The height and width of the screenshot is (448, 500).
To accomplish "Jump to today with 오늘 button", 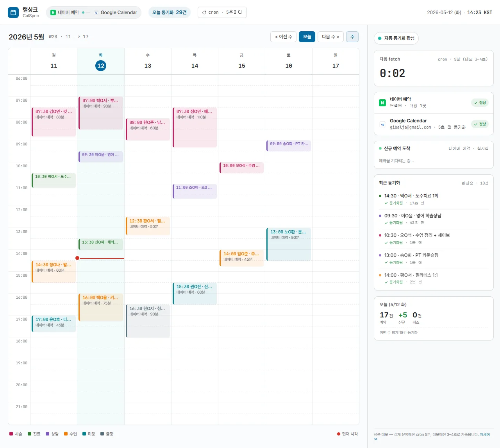I will [x=307, y=37].
